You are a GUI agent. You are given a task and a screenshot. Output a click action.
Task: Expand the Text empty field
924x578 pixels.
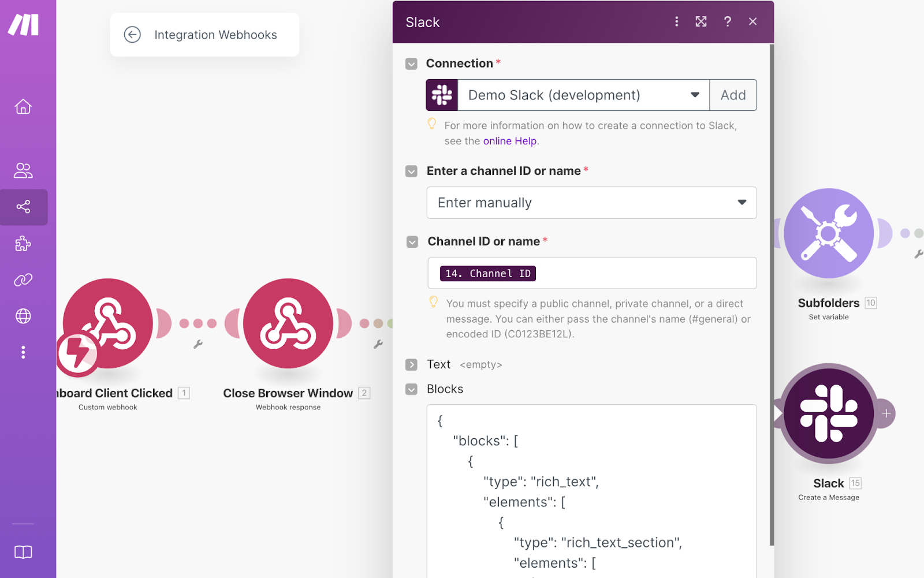411,365
